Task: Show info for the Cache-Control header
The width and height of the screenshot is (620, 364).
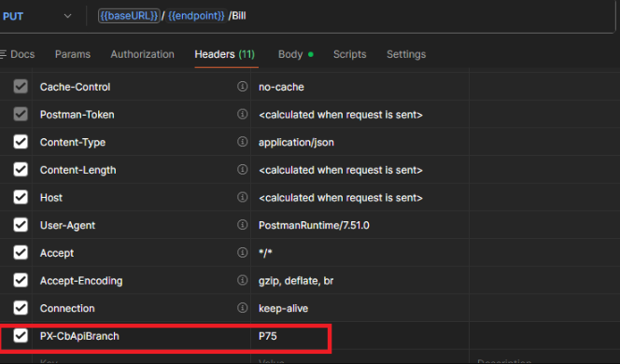Action: pyautogui.click(x=242, y=86)
